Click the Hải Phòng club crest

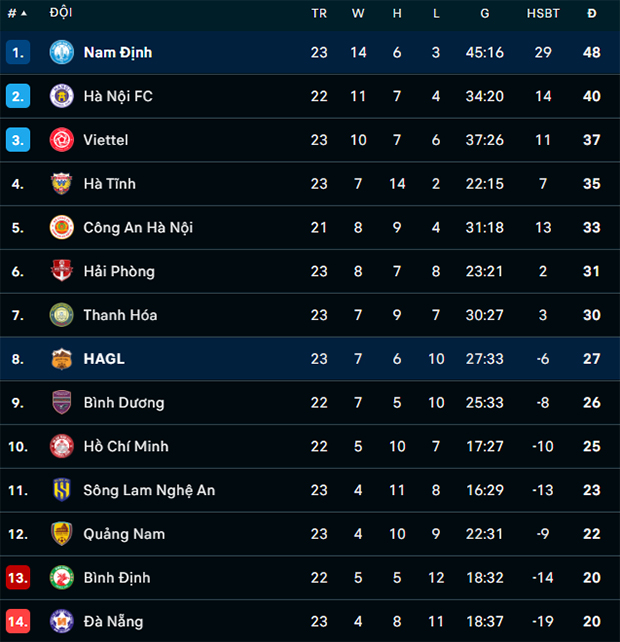click(61, 271)
